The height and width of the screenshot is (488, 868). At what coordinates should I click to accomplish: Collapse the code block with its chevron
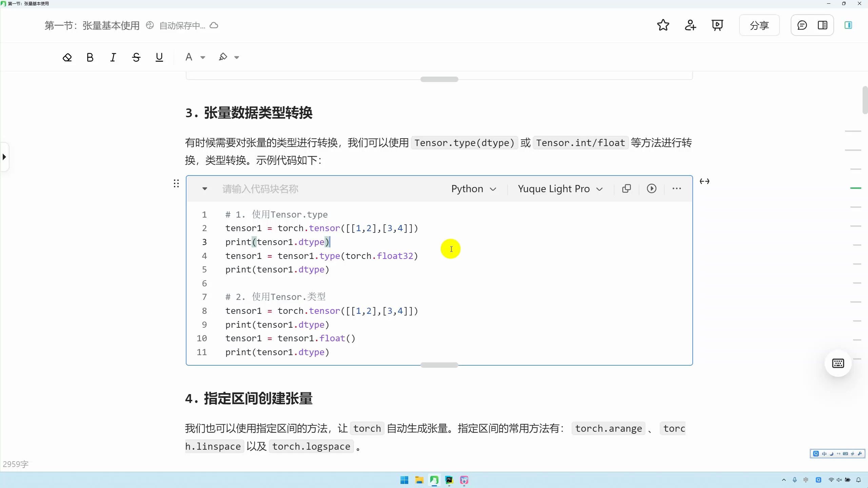pos(204,188)
